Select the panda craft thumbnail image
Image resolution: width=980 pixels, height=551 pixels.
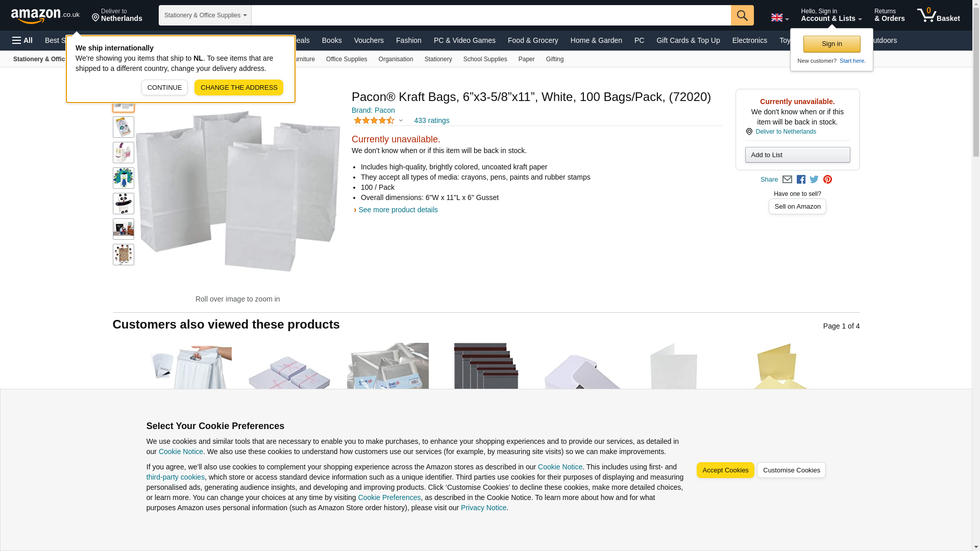[x=124, y=204]
